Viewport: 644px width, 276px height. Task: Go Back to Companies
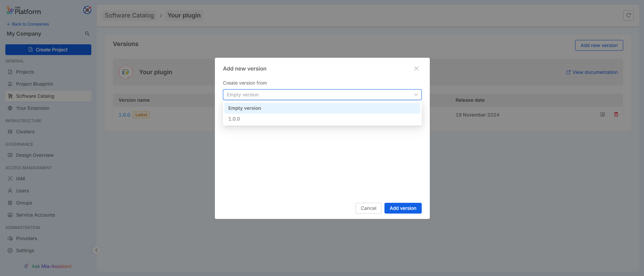coord(28,24)
